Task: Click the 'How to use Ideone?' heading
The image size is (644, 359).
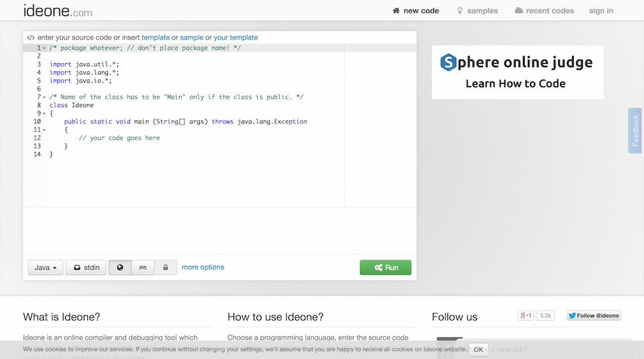Action: [x=276, y=317]
